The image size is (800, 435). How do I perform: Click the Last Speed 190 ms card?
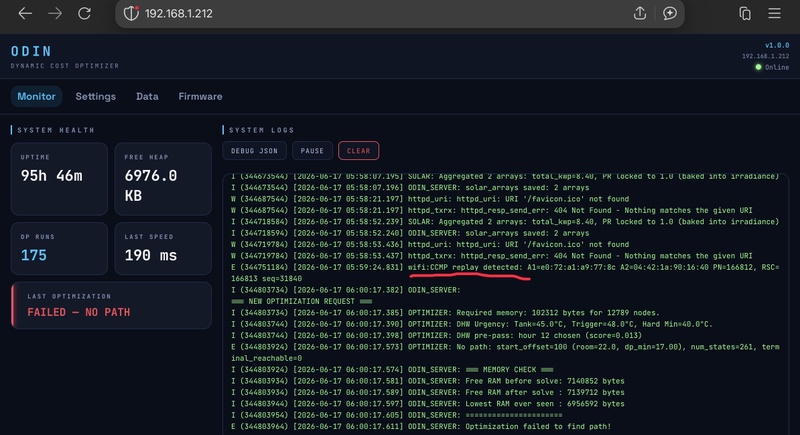coord(163,249)
